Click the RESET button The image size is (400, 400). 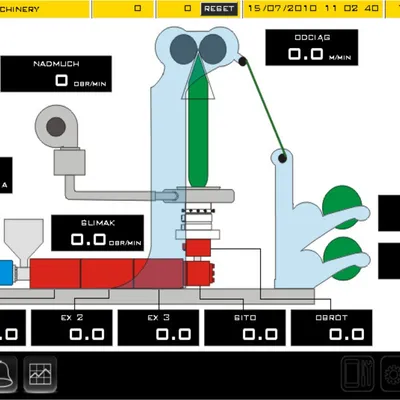click(219, 9)
